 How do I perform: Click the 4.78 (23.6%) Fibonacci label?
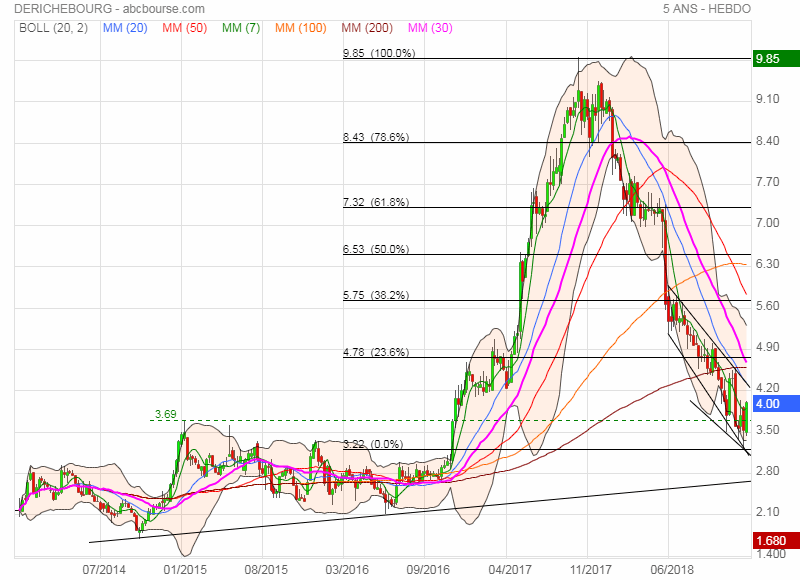click(376, 352)
